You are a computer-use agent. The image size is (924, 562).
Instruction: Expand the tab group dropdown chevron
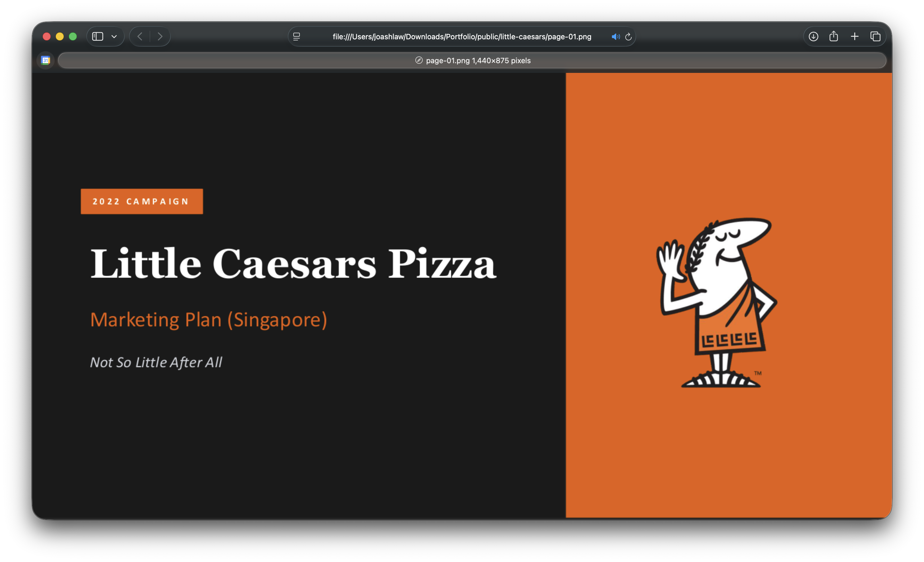pyautogui.click(x=114, y=37)
